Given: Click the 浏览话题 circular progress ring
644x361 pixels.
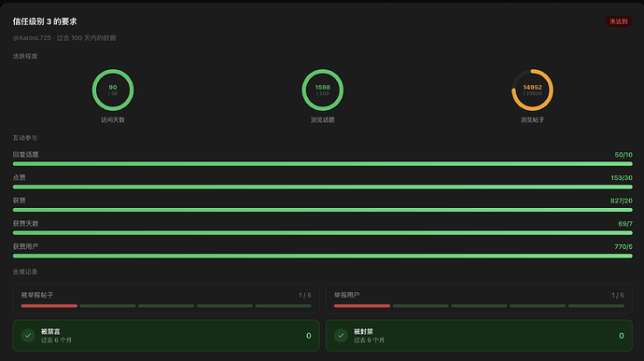Looking at the screenshot, I should 322,90.
